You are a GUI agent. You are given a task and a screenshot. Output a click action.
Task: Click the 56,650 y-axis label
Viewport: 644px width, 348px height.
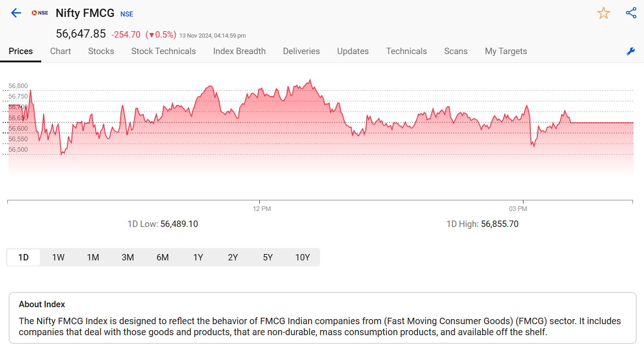tap(18, 118)
